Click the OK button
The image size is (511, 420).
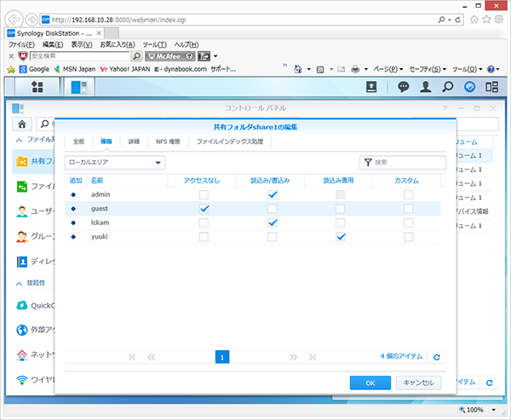[370, 383]
